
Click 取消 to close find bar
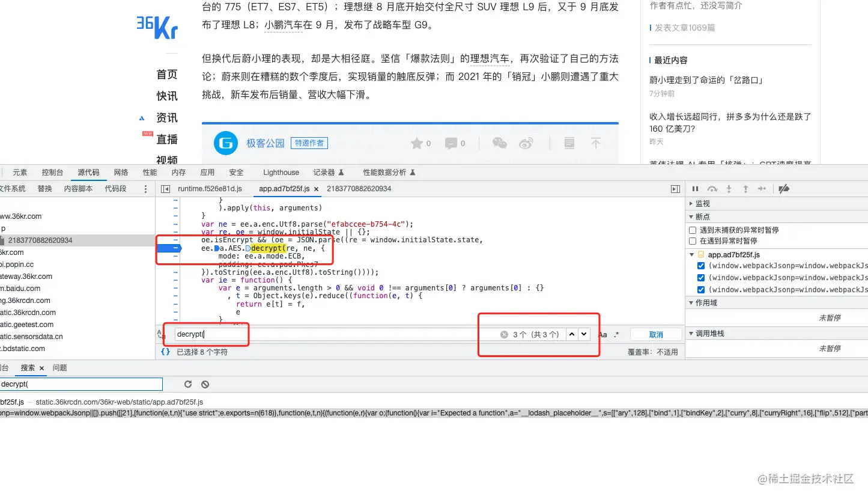[656, 335]
